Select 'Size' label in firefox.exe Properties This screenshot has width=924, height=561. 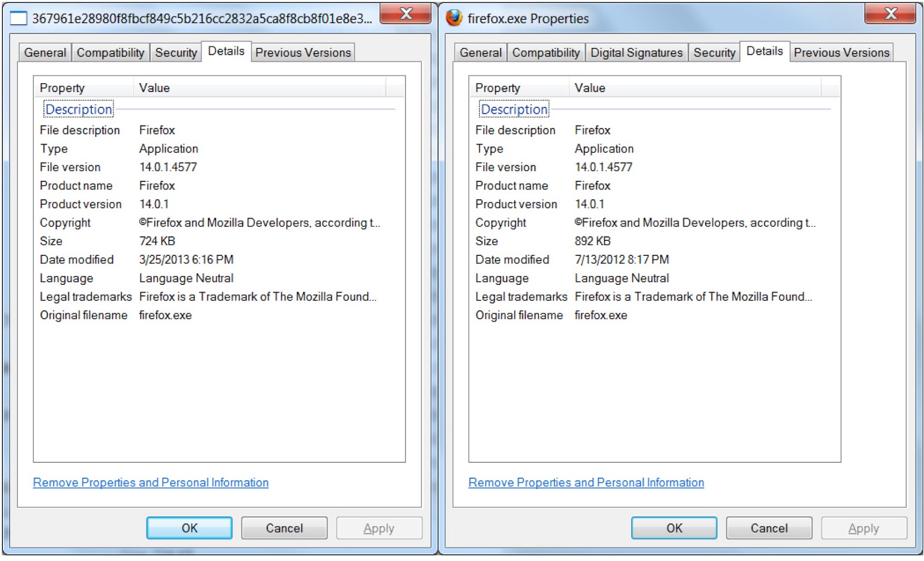tap(486, 241)
